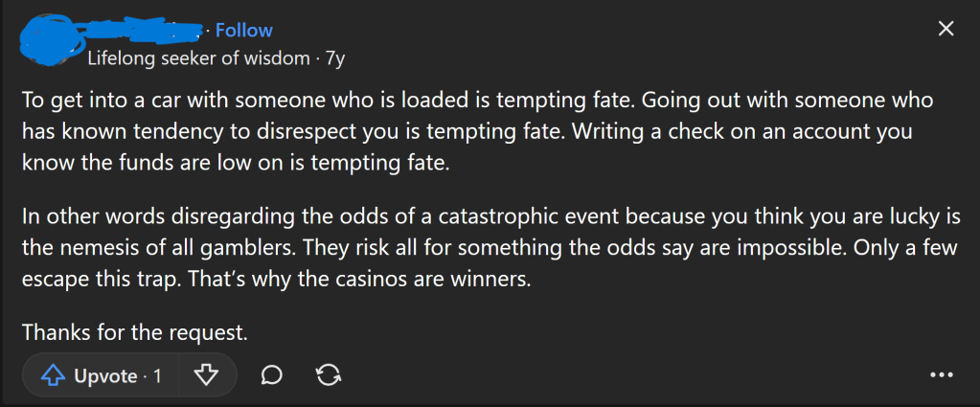Click the upvote count number 1
This screenshot has width=980, height=407.
157,376
